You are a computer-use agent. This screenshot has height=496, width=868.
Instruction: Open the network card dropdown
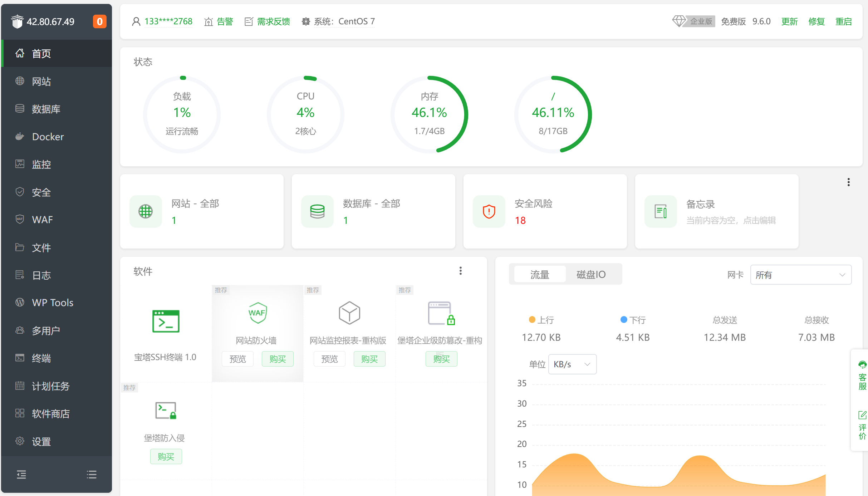tap(800, 275)
